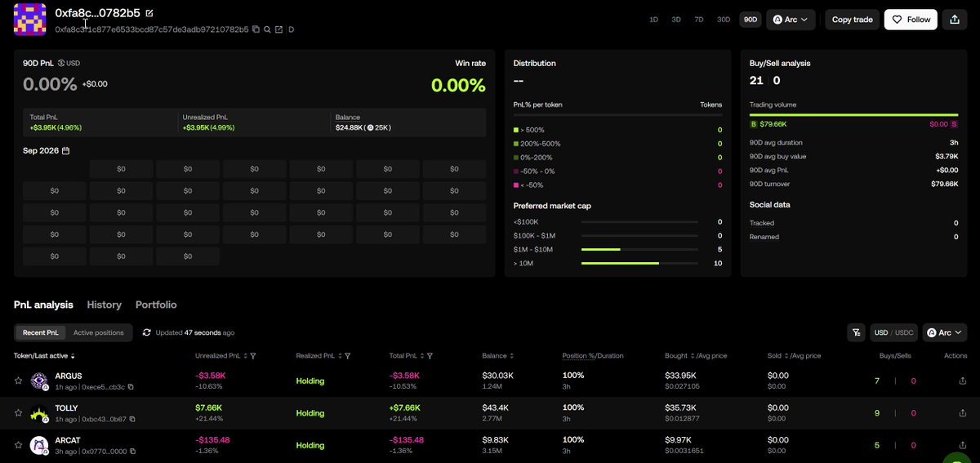980x463 pixels.
Task: Click the > 500% distribution legend
Action: click(x=528, y=130)
